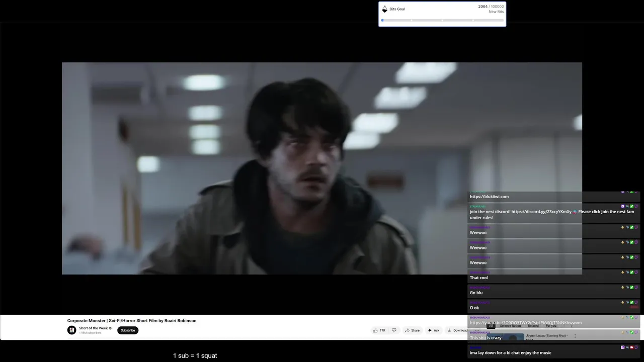This screenshot has width=644, height=362.
Task: Click the Joyner Lucas (Starring Mya) video title
Action: coord(547,335)
